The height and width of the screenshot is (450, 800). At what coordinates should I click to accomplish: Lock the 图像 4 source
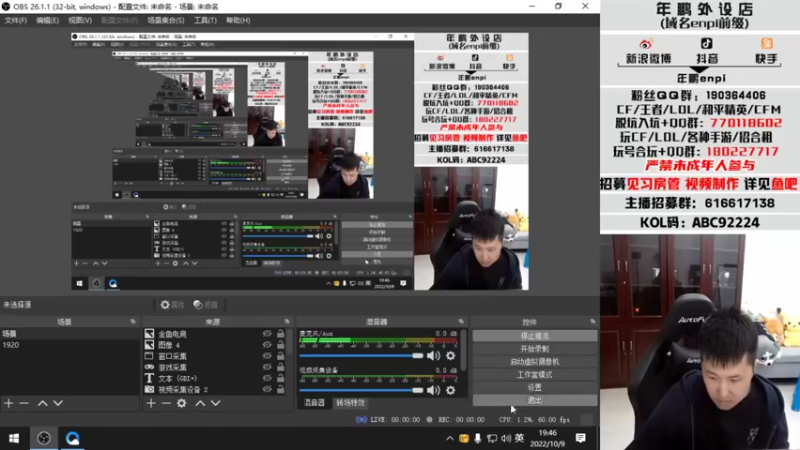[x=281, y=345]
